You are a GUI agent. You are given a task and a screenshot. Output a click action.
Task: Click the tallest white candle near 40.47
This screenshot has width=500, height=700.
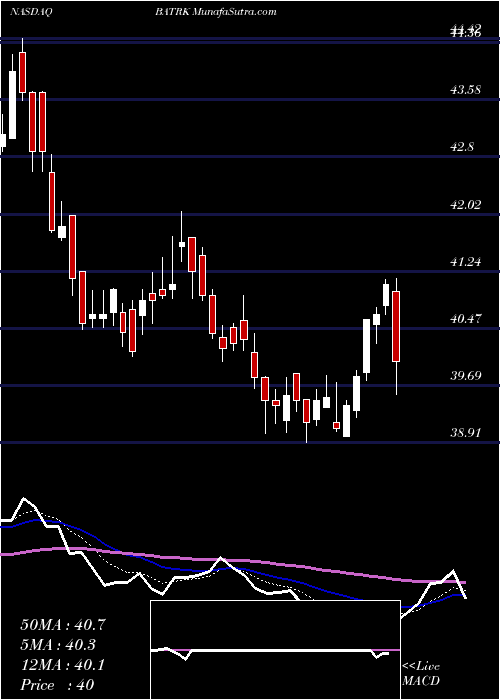click(x=367, y=346)
